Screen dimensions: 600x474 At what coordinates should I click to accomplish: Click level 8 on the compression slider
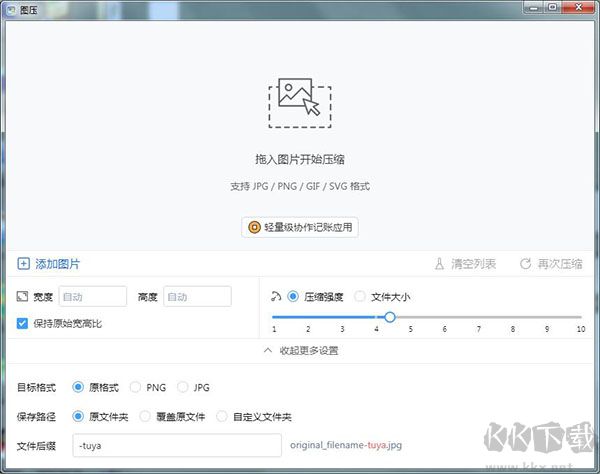pyautogui.click(x=512, y=317)
